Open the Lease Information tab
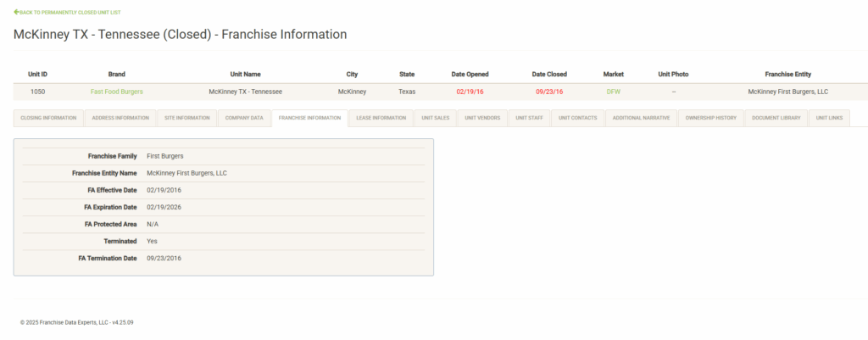 [381, 118]
